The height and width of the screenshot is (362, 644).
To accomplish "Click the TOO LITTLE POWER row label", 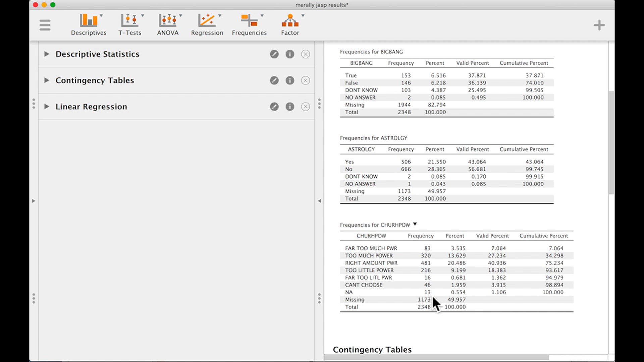I will (369, 270).
